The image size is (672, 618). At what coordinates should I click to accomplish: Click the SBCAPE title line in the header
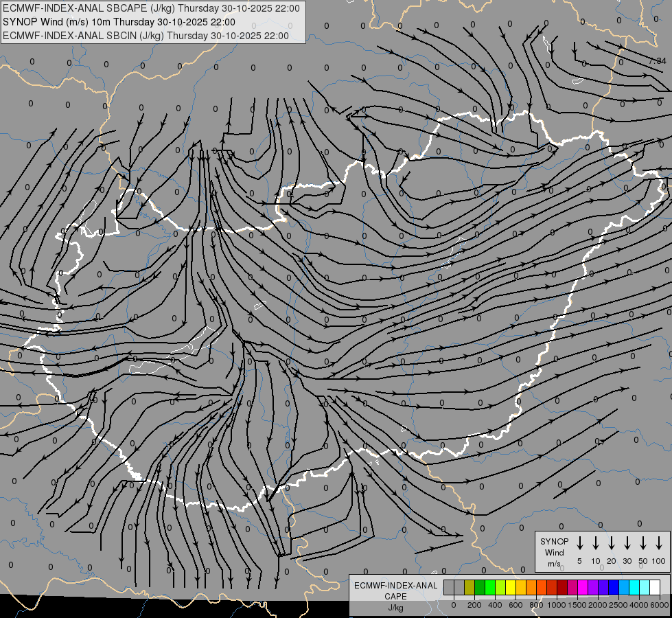pyautogui.click(x=151, y=8)
